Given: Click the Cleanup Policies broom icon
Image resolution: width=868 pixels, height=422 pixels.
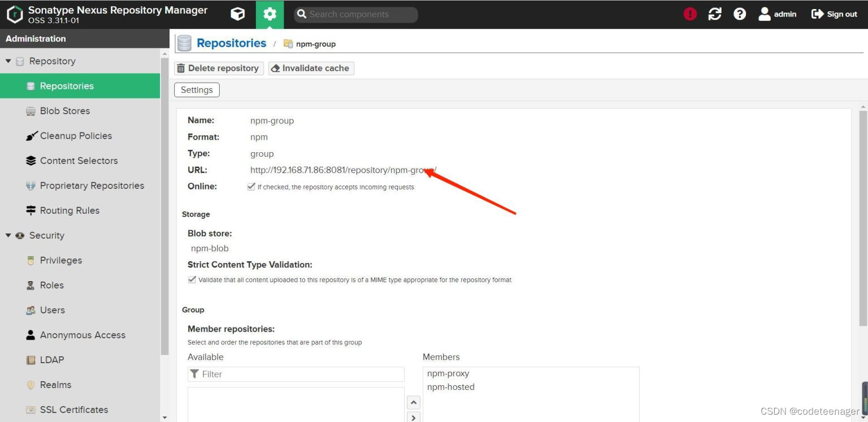Looking at the screenshot, I should 31,136.
